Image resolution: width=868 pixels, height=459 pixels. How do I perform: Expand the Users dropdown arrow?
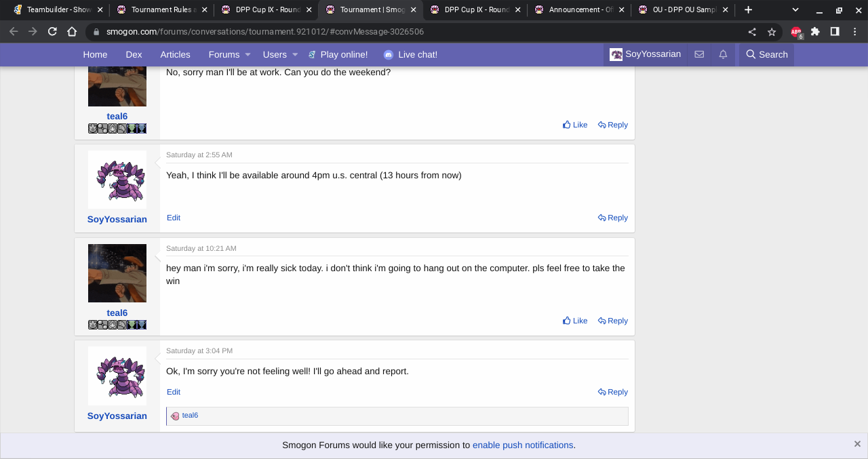[295, 54]
